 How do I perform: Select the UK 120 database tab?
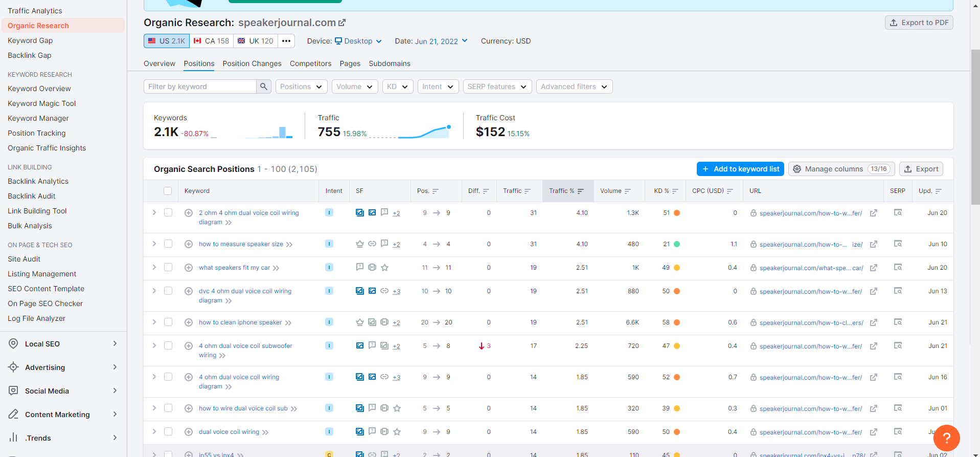256,41
